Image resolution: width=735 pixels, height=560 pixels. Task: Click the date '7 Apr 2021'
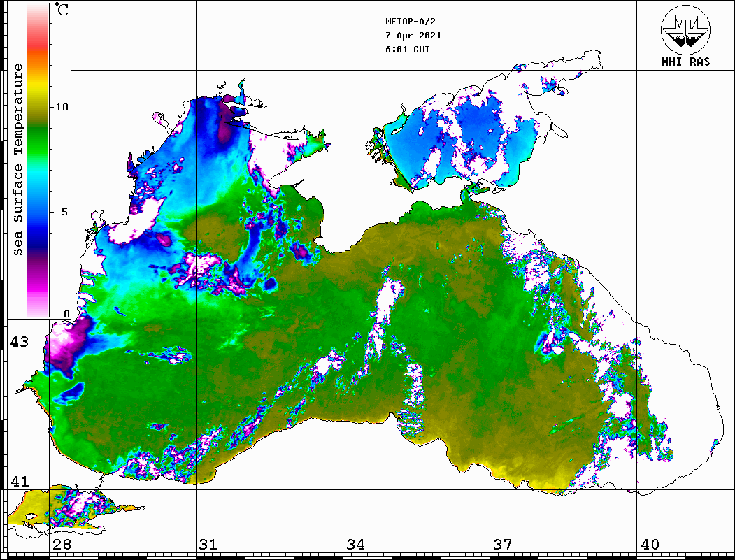coord(413,36)
